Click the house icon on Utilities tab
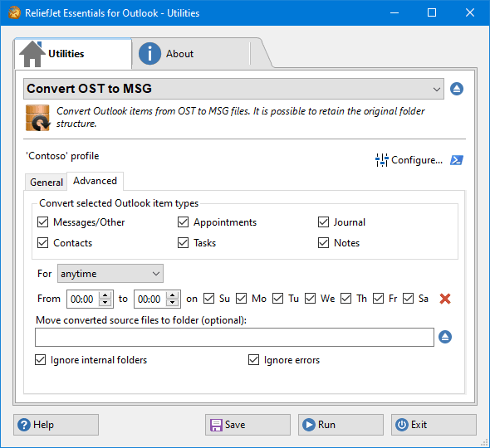490x448 pixels. [x=32, y=54]
